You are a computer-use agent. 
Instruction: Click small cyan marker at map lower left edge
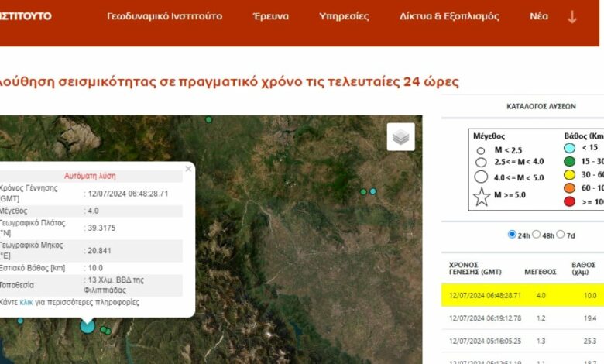coord(20,321)
